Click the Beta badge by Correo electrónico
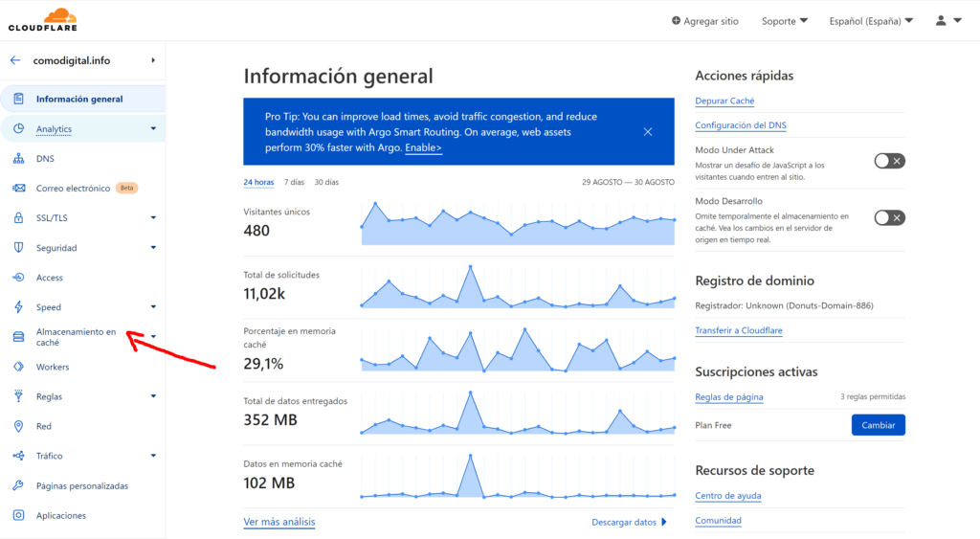The image size is (980, 539). click(127, 188)
